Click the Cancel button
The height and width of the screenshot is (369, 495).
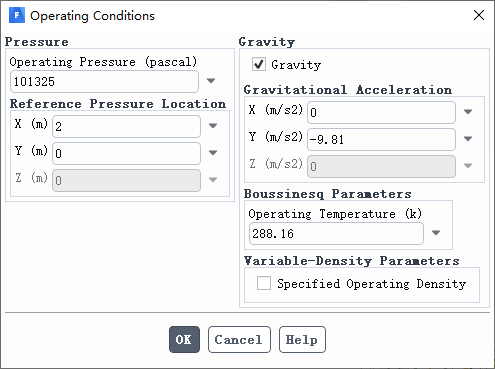pos(239,339)
